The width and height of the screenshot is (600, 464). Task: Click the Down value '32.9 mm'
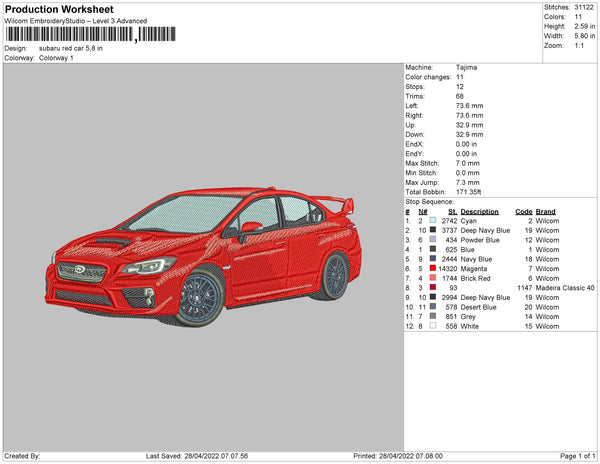pos(470,135)
